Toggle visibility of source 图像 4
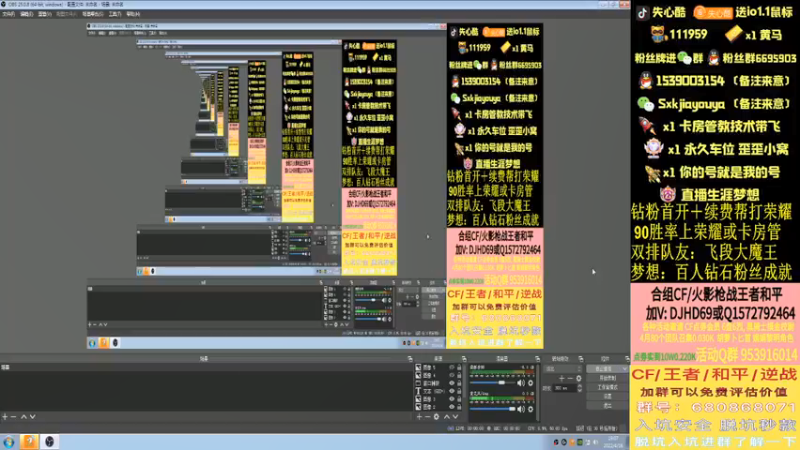The image size is (800, 450). [452, 375]
